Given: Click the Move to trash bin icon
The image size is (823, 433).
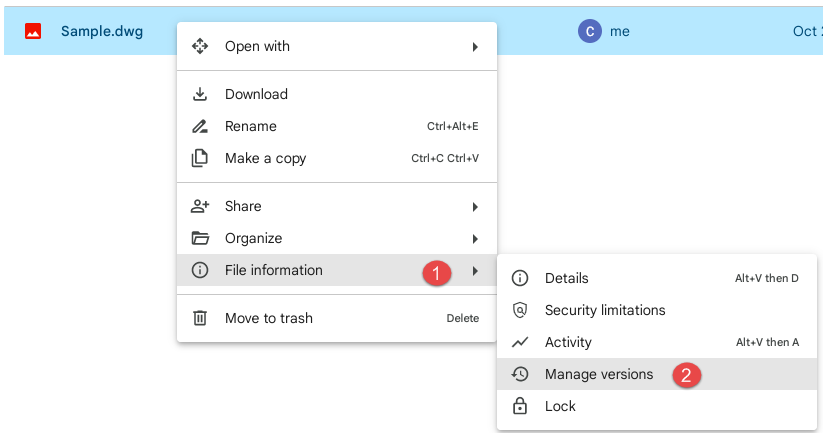Looking at the screenshot, I should pos(199,318).
